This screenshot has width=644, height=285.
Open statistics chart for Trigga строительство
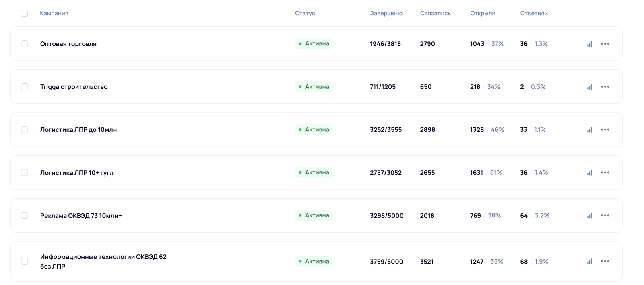(590, 87)
